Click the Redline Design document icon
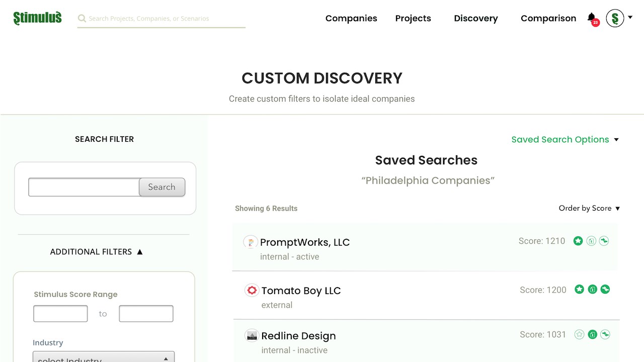Image resolution: width=644 pixels, height=362 pixels. click(592, 334)
